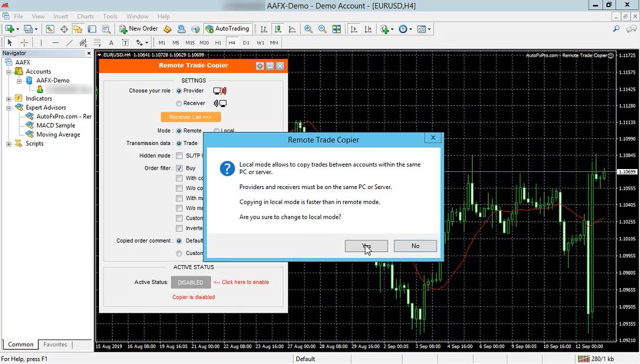Image resolution: width=640 pixels, height=364 pixels.
Task: Expand the Indicators tree node
Action: (9, 99)
